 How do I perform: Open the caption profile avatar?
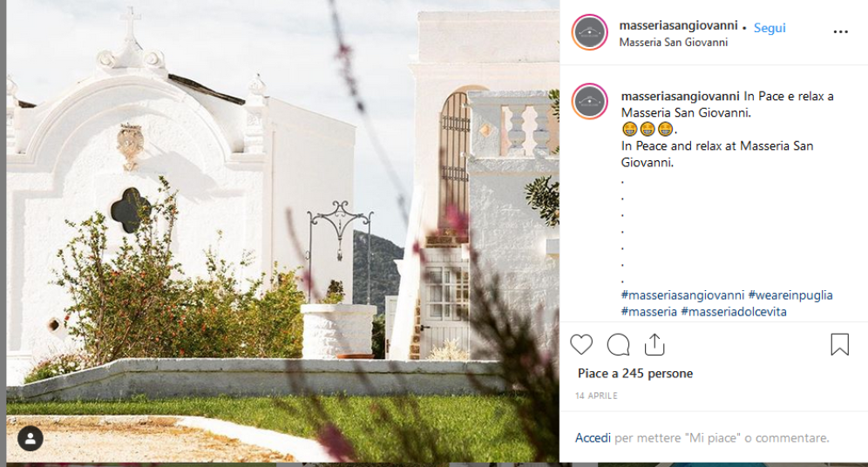589,101
